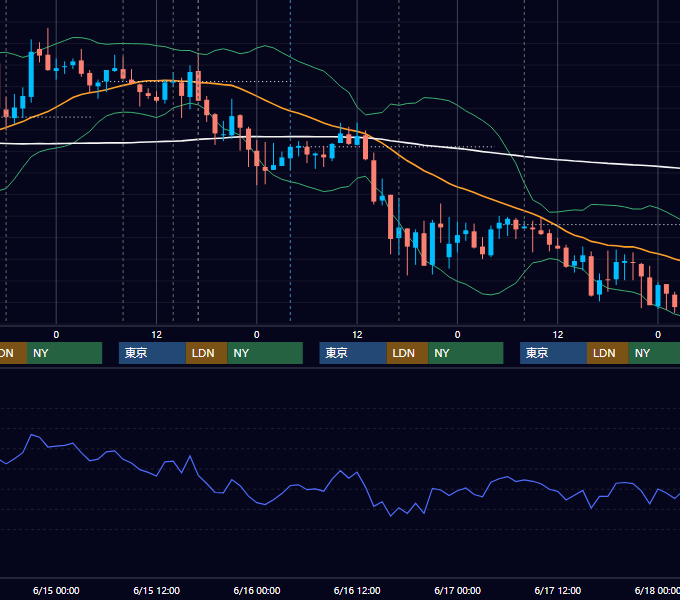
Task: Click hour label 0 above 6/16 00:00
Action: [x=257, y=335]
